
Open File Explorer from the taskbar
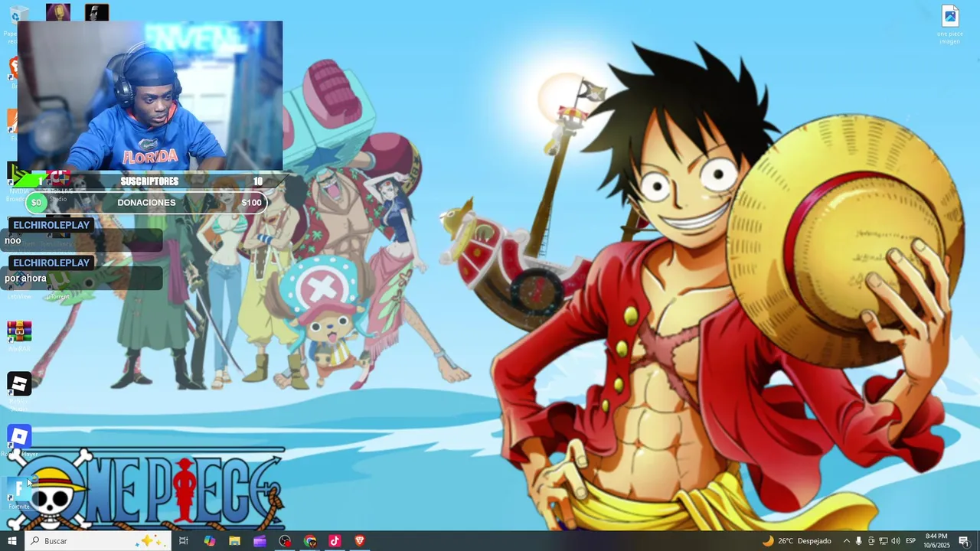pos(234,541)
